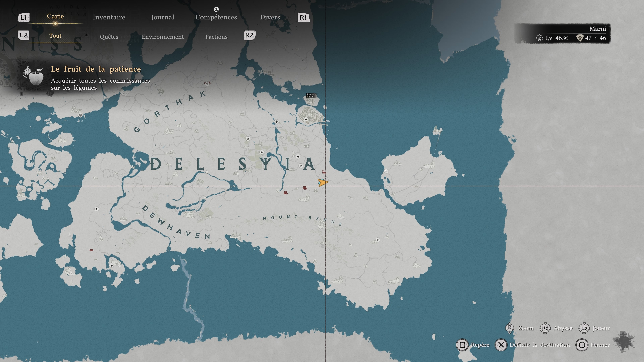The height and width of the screenshot is (362, 644).
Task: Click the level icon beside 'Lv 46.95'
Action: [x=540, y=38]
